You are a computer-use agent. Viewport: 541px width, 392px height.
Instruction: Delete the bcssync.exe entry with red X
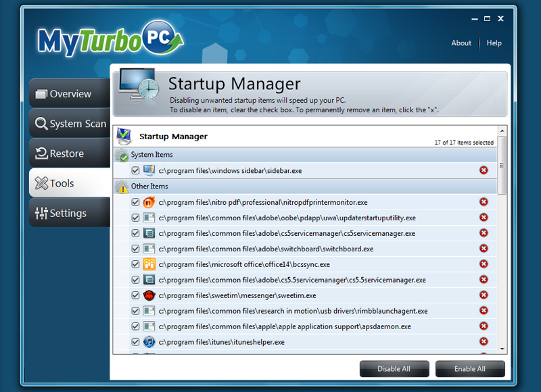point(484,264)
